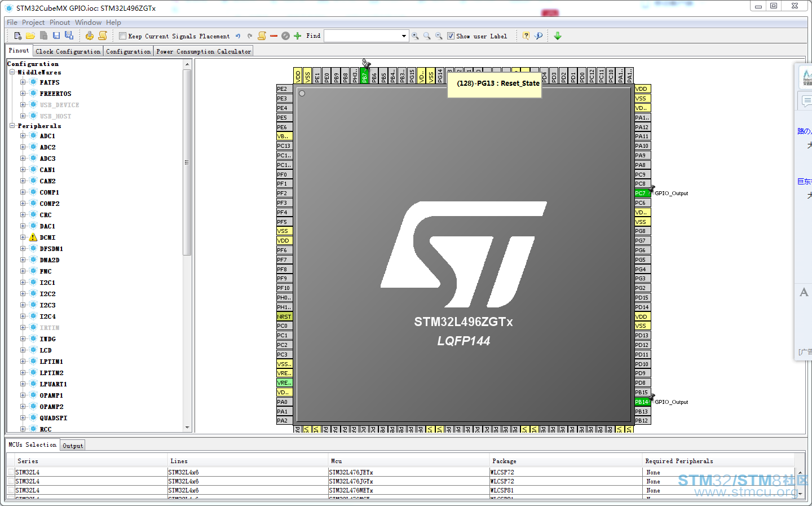Click the MCU table scroll-down arrow
Viewport: 812px width, 506px height.
(x=800, y=493)
